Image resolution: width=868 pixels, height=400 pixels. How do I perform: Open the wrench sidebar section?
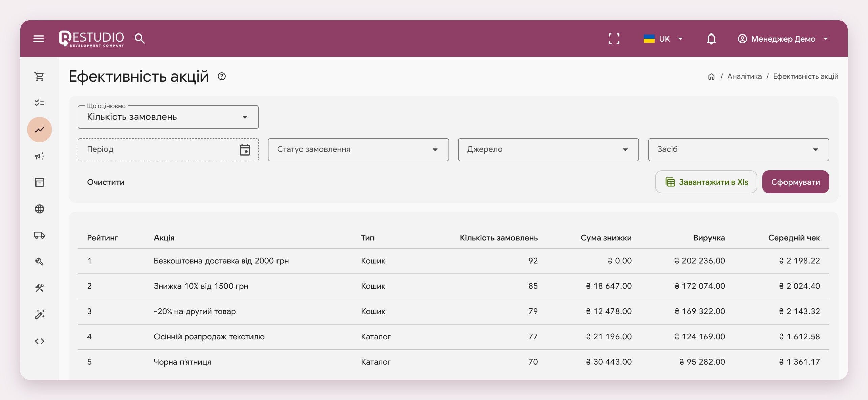(39, 261)
